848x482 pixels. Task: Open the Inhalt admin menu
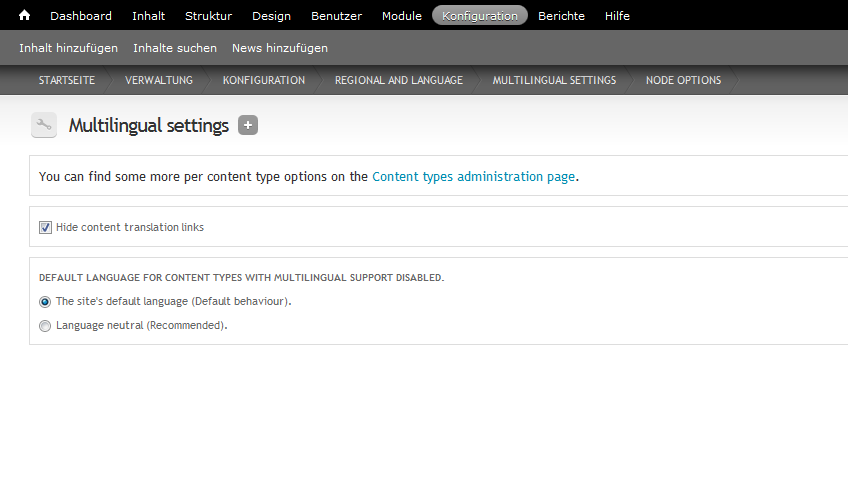click(x=148, y=16)
